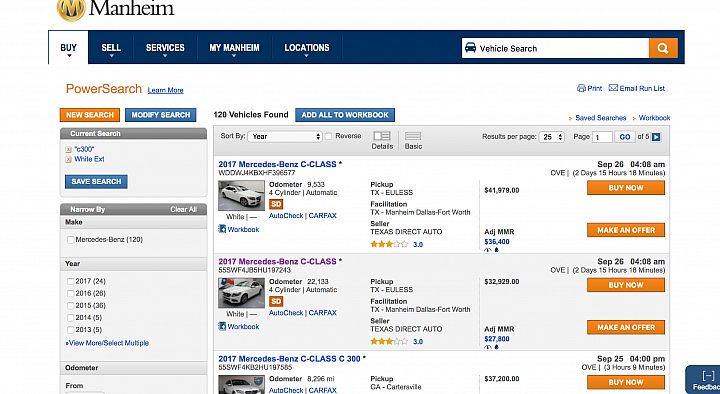Switch to Details view icon
The height and width of the screenshot is (394, 720).
coord(382,136)
